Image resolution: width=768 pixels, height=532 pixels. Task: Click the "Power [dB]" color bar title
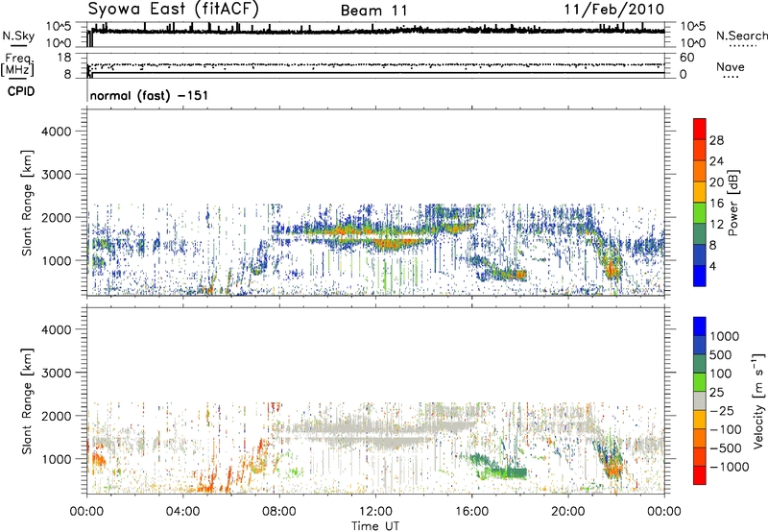coord(733,203)
